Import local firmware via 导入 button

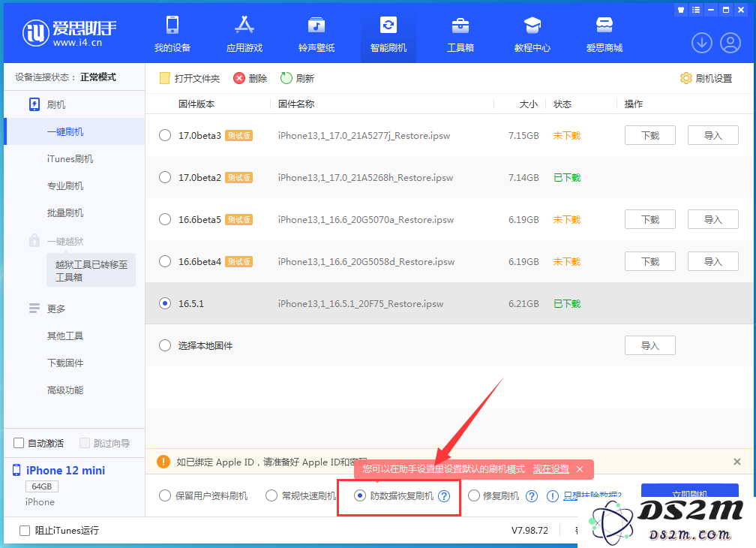650,345
